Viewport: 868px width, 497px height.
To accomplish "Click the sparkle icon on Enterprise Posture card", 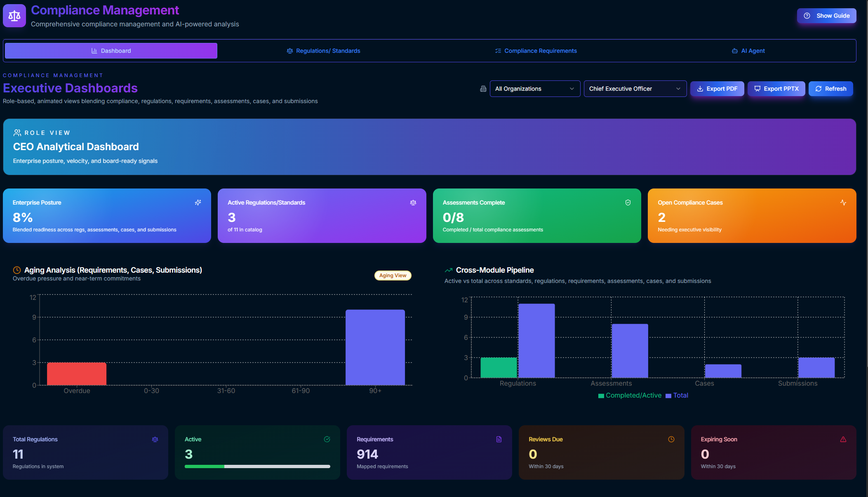I will point(198,203).
